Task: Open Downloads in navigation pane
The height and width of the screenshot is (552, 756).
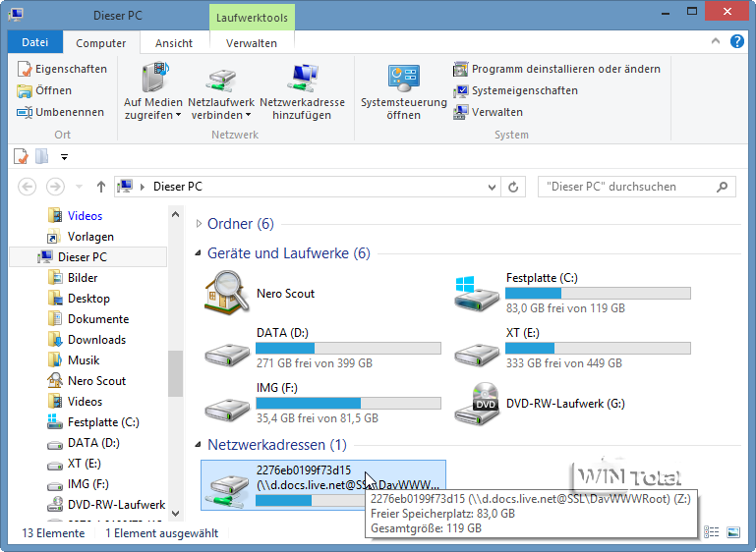Action: pos(87,340)
